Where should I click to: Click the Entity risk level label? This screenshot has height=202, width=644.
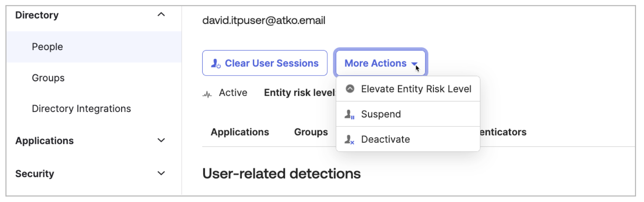point(300,93)
